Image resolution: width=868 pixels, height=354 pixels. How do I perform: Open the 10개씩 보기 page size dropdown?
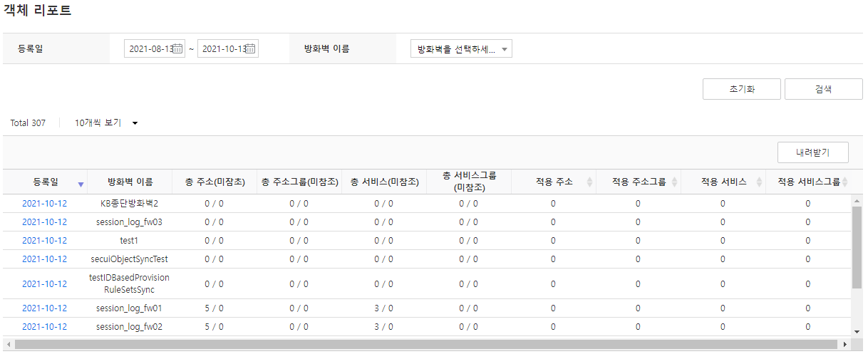[106, 123]
